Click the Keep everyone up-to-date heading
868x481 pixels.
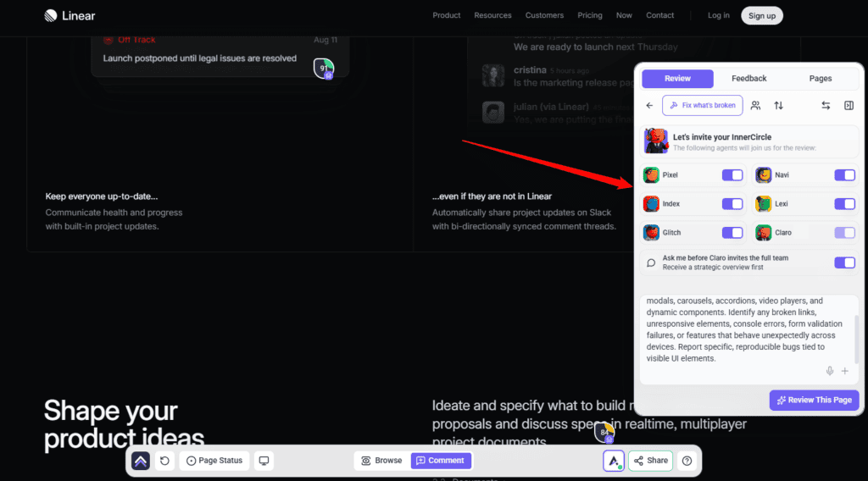(102, 196)
